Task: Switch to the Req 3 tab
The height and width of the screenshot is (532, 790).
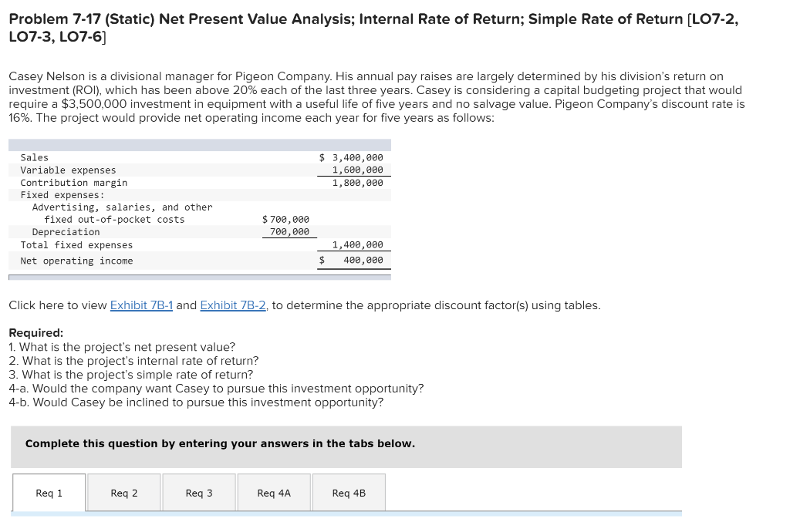Action: point(198,493)
